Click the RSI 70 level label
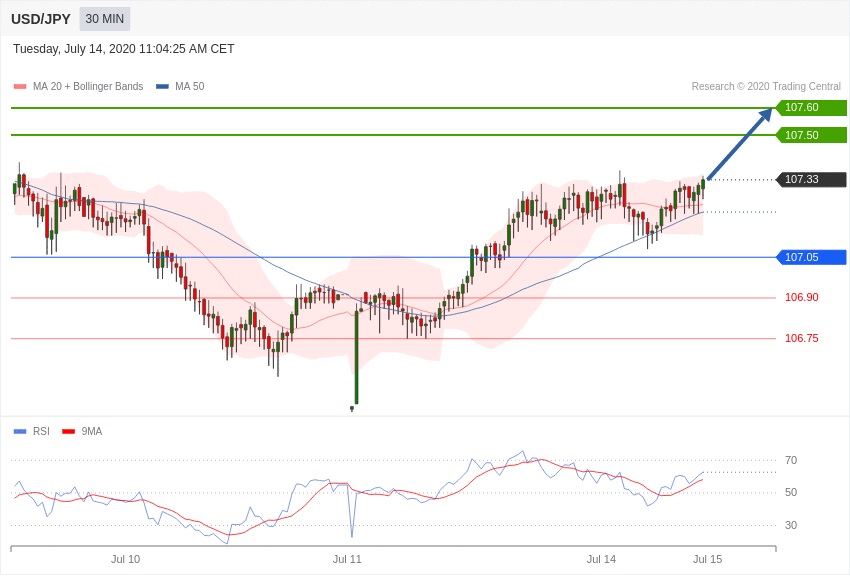Viewport: 850px width, 576px height. tap(791, 460)
